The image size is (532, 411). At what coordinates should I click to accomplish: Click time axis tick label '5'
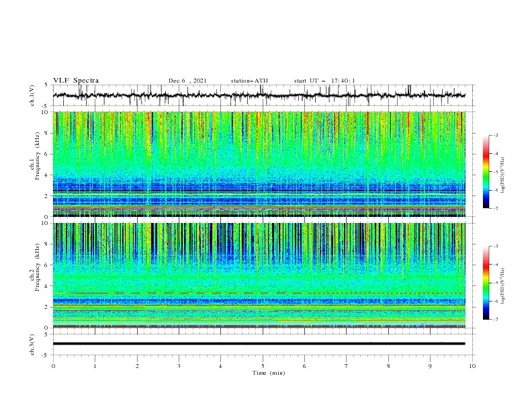tap(263, 366)
